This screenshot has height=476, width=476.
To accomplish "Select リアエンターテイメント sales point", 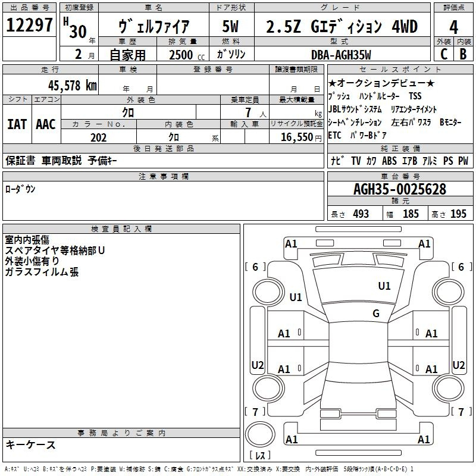I will click(414, 109).
